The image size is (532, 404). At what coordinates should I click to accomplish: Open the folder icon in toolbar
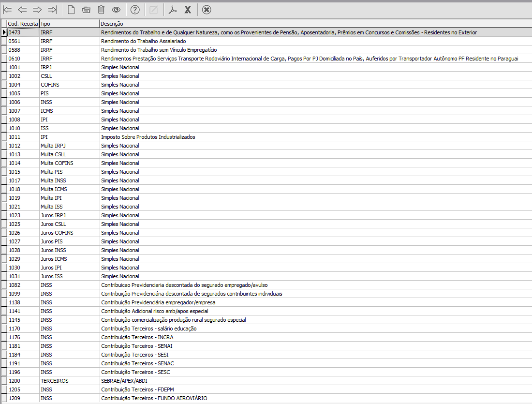click(86, 10)
